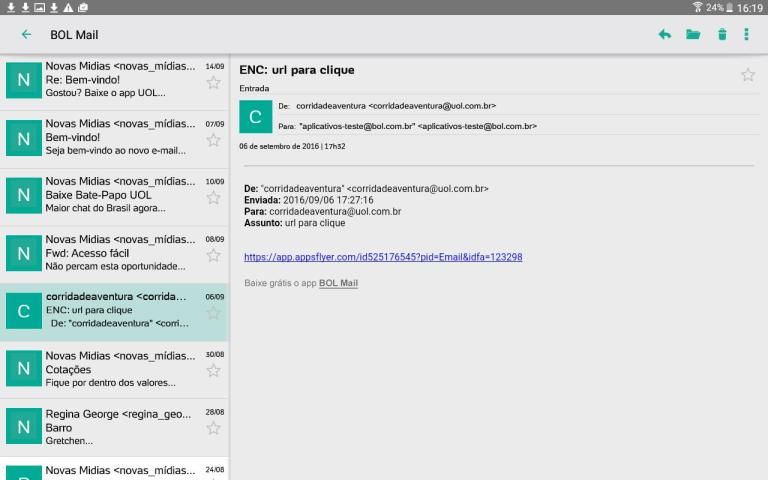Select N avatar of Re: Bem-vindo! email
This screenshot has height=480, width=768.
24,80
